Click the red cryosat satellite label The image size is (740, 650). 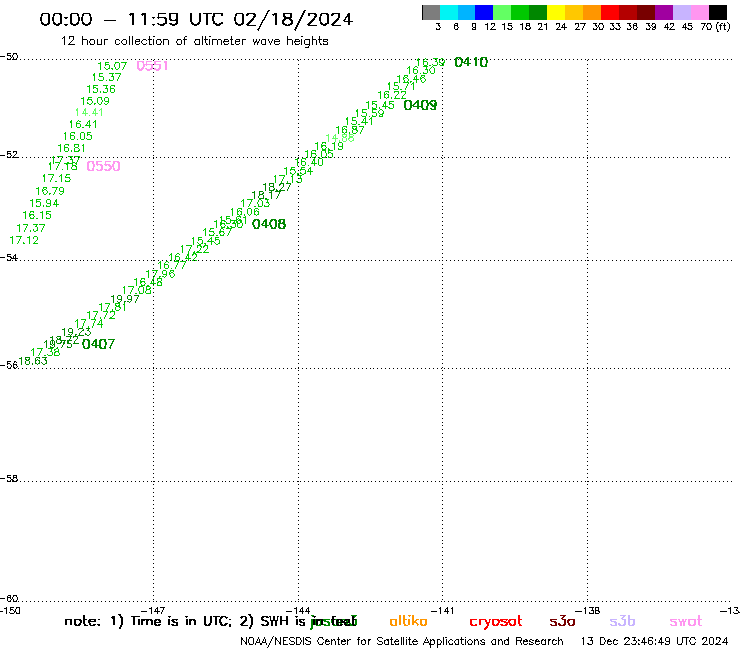[x=496, y=622]
